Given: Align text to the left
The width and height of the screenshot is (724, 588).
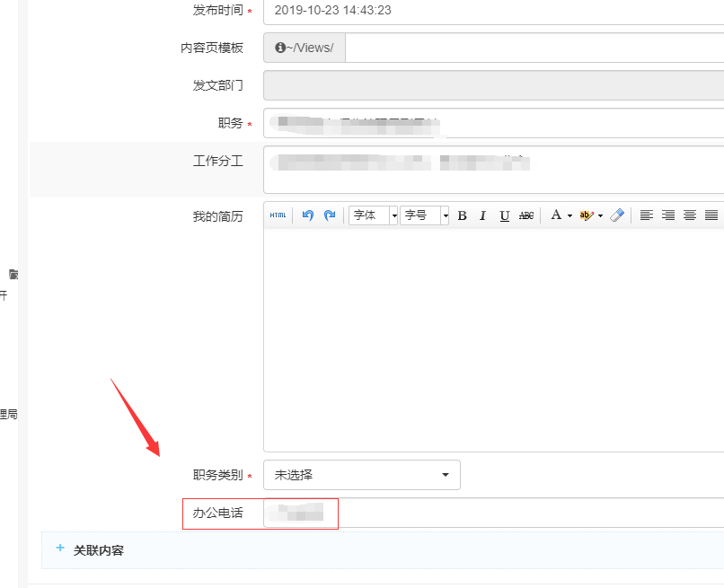Looking at the screenshot, I should (x=647, y=215).
